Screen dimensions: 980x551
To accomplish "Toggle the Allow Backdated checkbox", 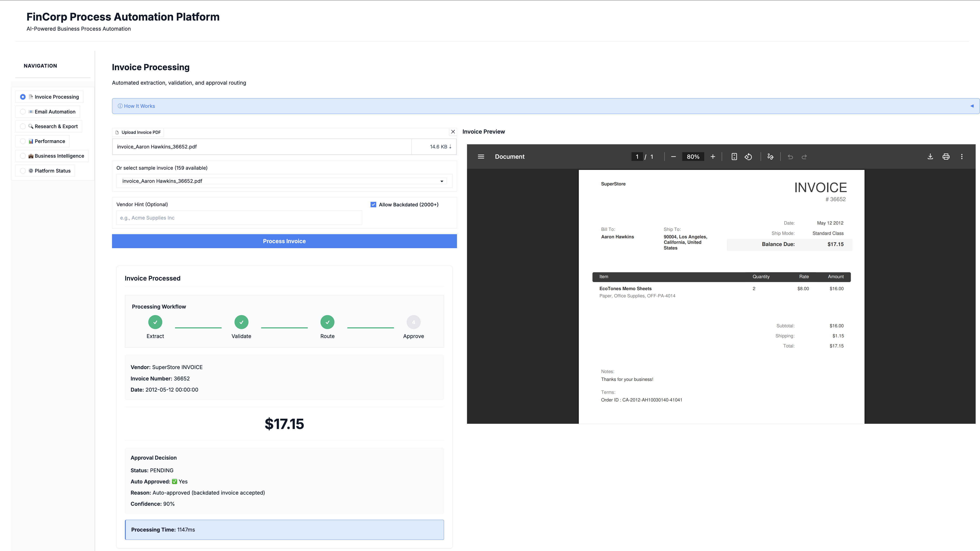I will pyautogui.click(x=373, y=205).
